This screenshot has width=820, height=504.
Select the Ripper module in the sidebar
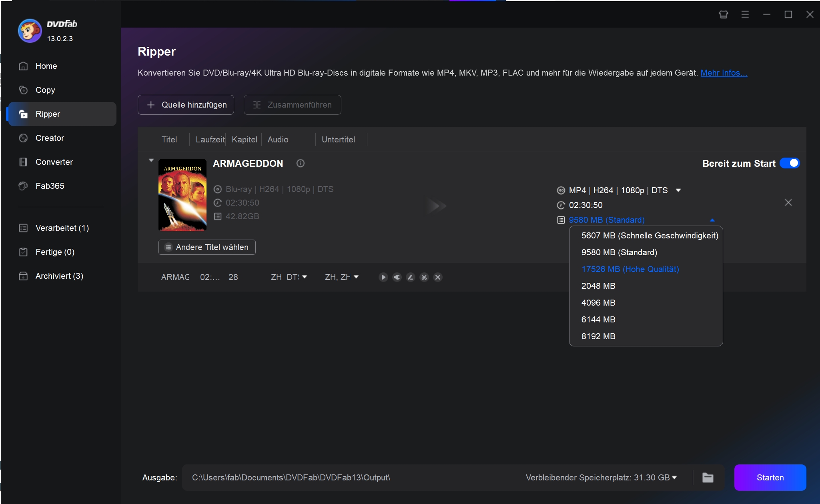62,114
